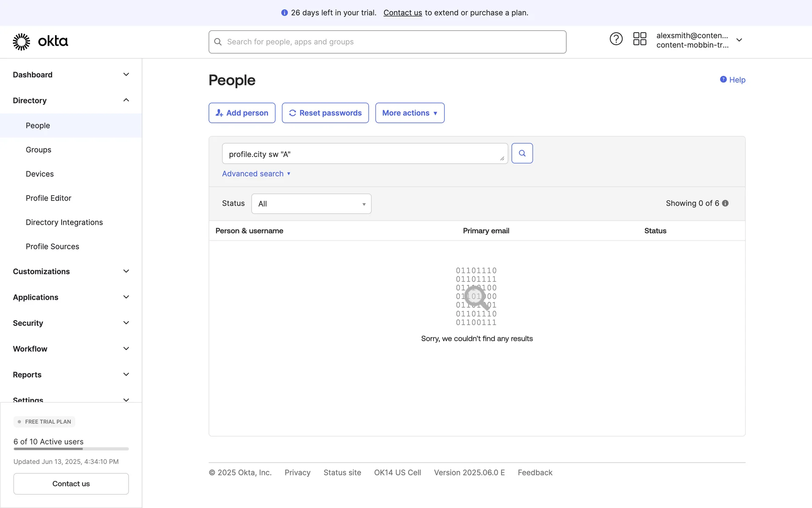Viewport: 812px width, 508px height.
Task: Open the Status filter dropdown
Action: pos(311,204)
